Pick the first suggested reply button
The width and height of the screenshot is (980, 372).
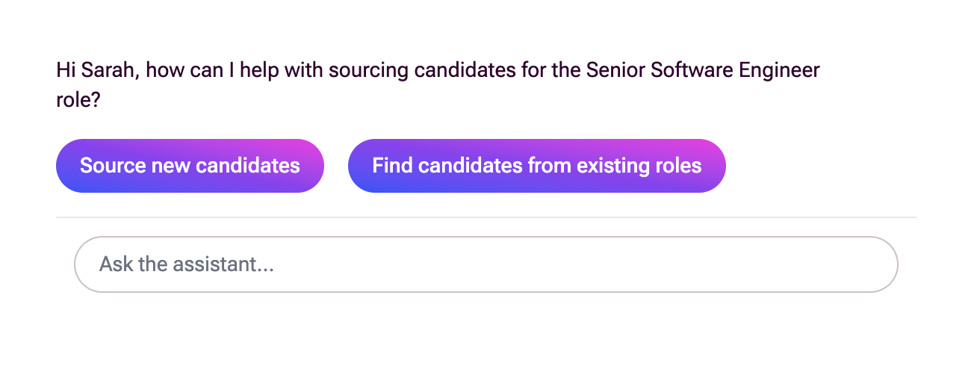tap(190, 166)
